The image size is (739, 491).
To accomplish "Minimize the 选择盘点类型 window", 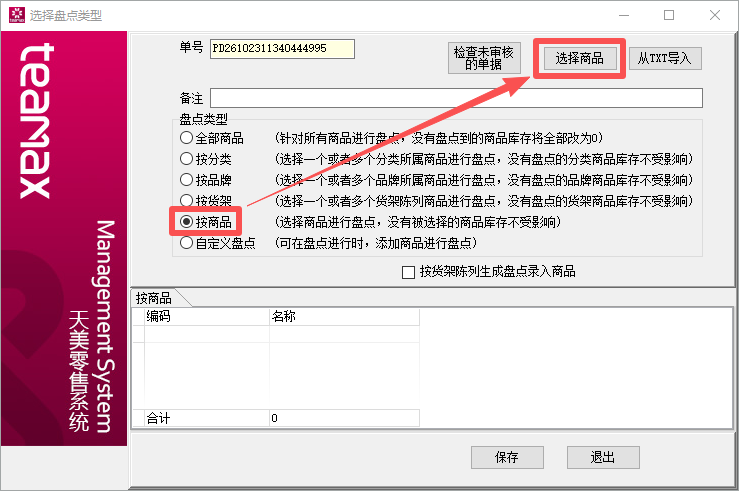I will pos(624,16).
